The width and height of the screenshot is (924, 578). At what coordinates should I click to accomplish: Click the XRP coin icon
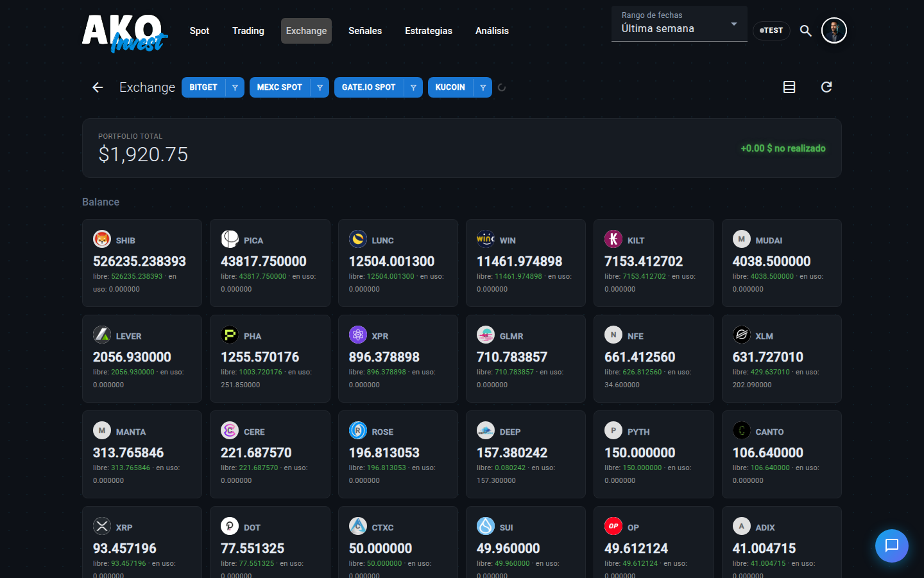coord(102,526)
